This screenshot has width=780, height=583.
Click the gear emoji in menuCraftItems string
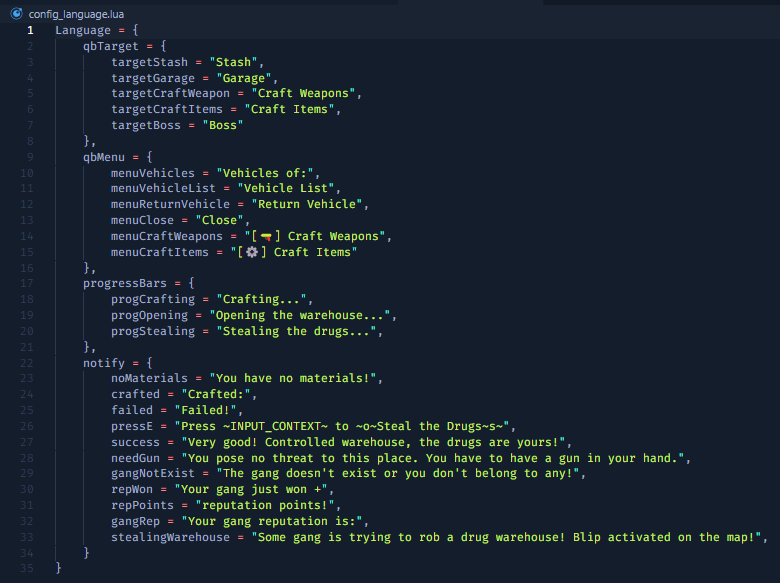coord(252,252)
